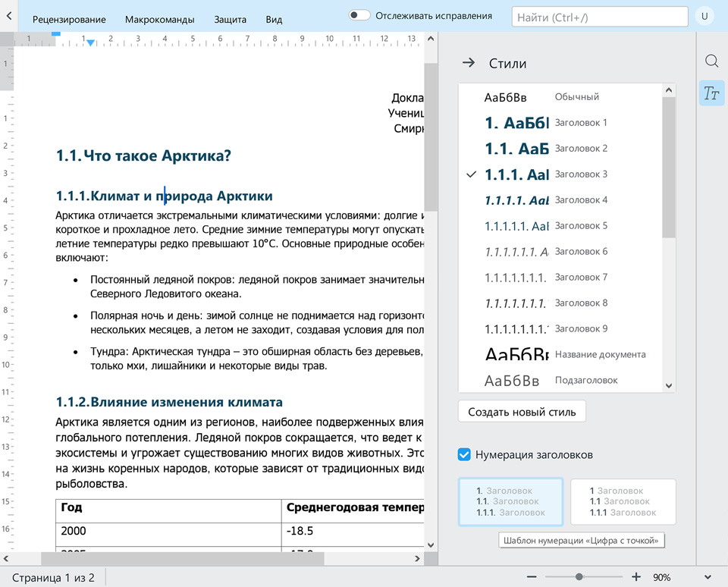The image size is (728, 587).
Task: Click the zoom out minus icon
Action: pos(532,577)
